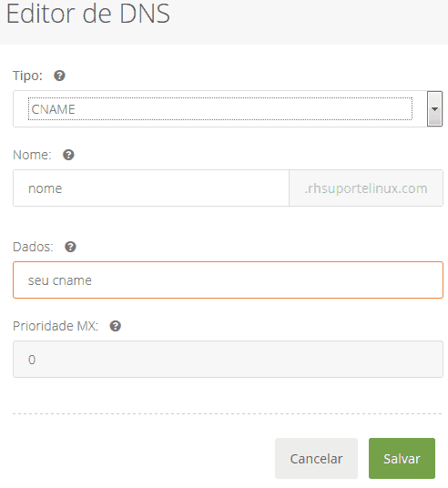Open the Dados question mark tooltip
Screen dimensions: 448x488
point(70,247)
